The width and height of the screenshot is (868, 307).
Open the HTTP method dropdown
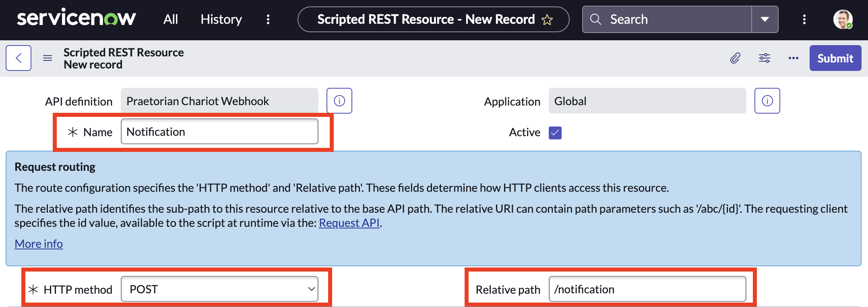[219, 289]
